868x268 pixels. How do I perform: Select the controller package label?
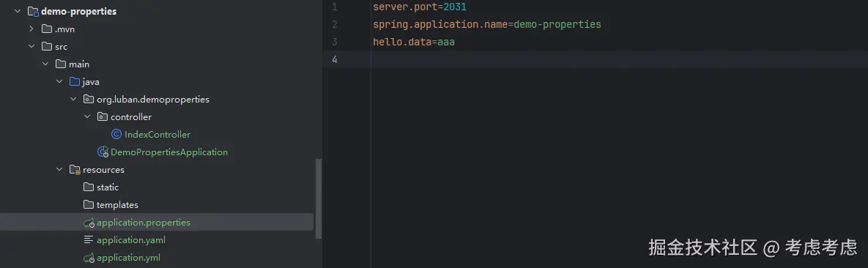(131, 117)
